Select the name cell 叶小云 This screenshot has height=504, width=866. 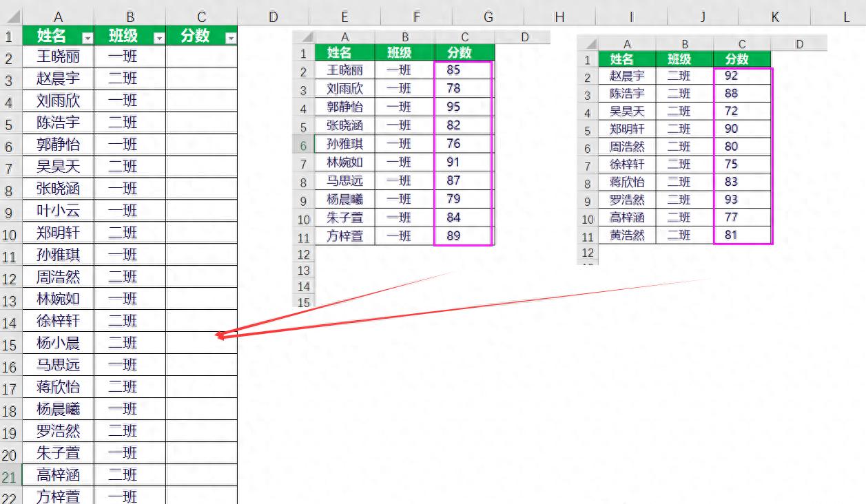(x=58, y=211)
